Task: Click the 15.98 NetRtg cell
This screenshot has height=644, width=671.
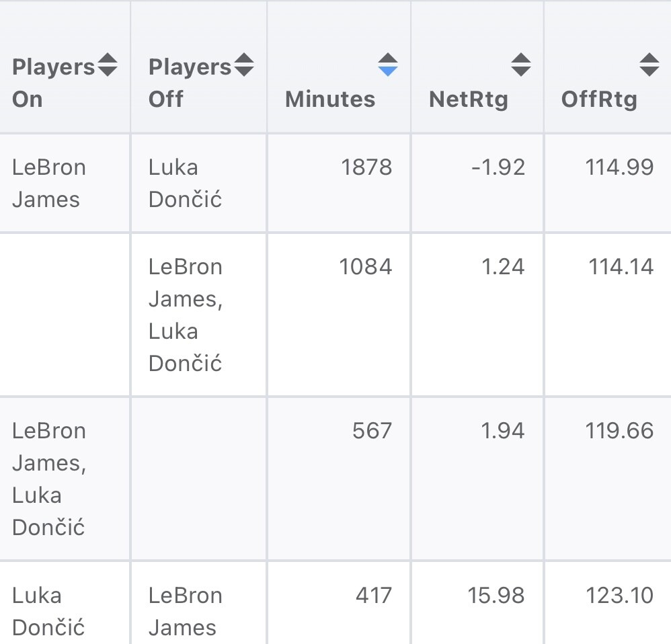Action: (496, 596)
